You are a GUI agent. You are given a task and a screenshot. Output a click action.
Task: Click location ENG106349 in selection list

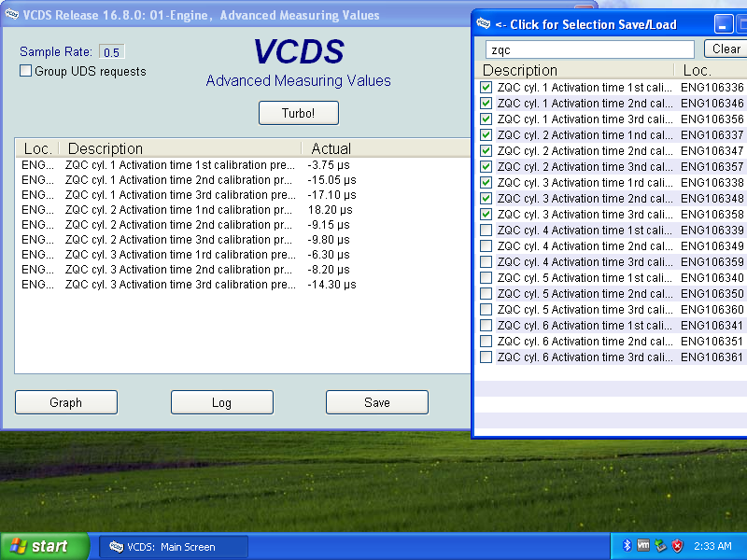(x=712, y=245)
